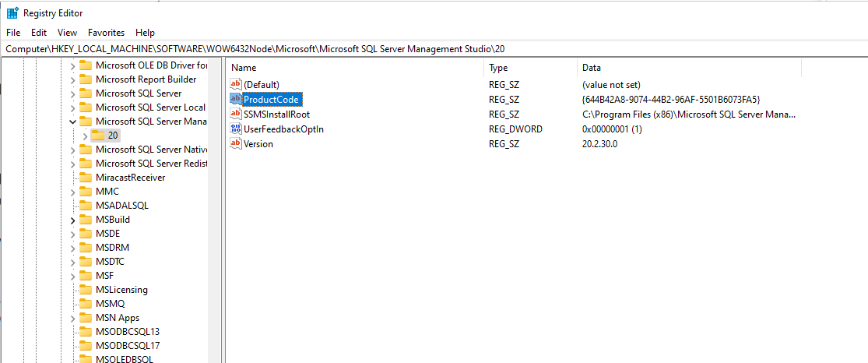Sort values by Data column header
Screen dimensions: 868x363
click(689, 68)
